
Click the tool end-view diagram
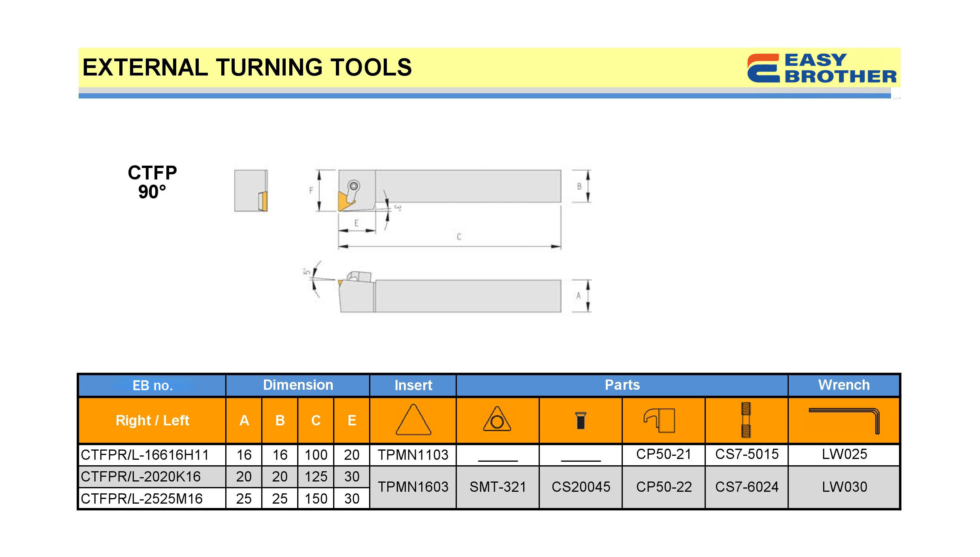(251, 191)
